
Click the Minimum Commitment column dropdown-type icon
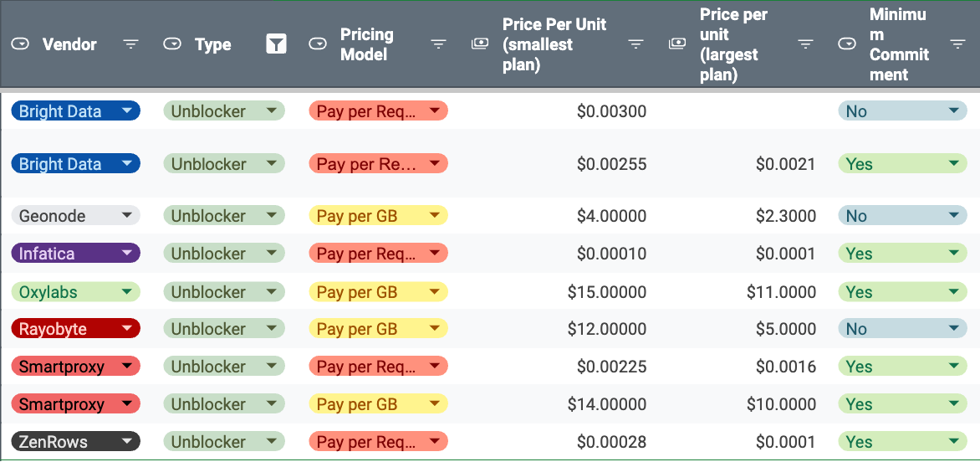847,44
